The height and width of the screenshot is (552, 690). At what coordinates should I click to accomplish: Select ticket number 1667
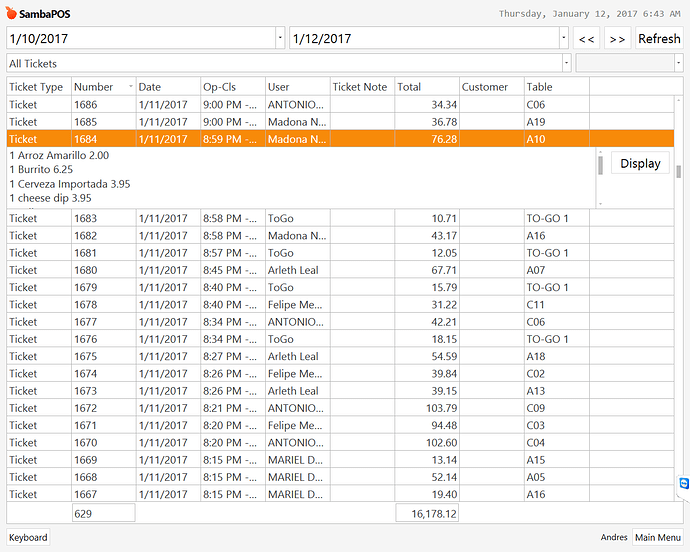coord(85,494)
